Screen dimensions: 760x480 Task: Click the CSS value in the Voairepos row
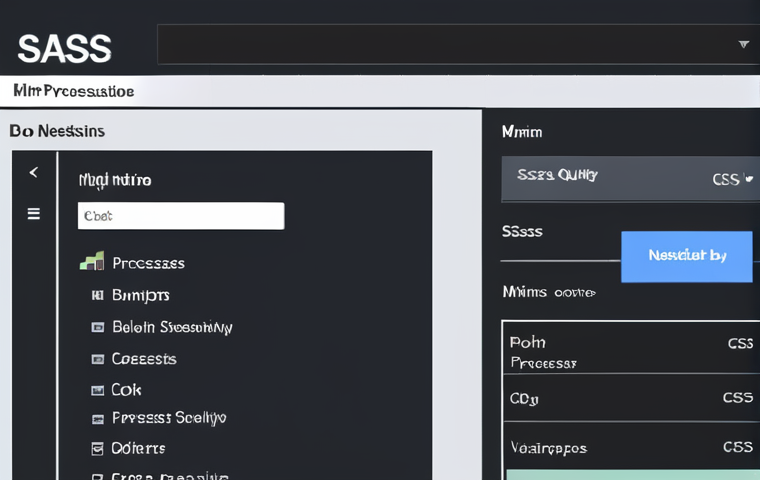pyautogui.click(x=738, y=447)
